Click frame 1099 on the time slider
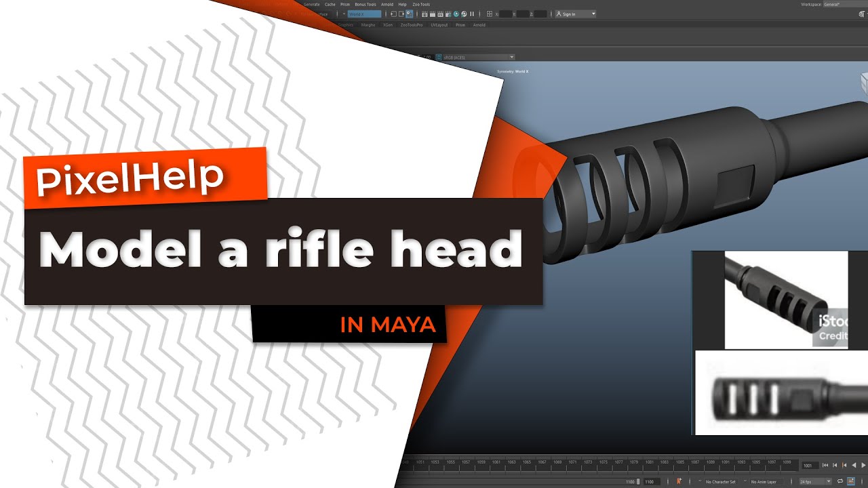This screenshot has width=868, height=488. click(x=787, y=462)
